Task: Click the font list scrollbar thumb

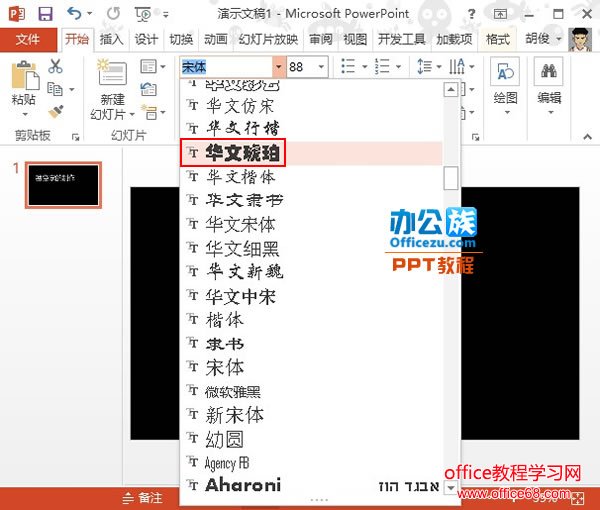Action: [x=451, y=178]
